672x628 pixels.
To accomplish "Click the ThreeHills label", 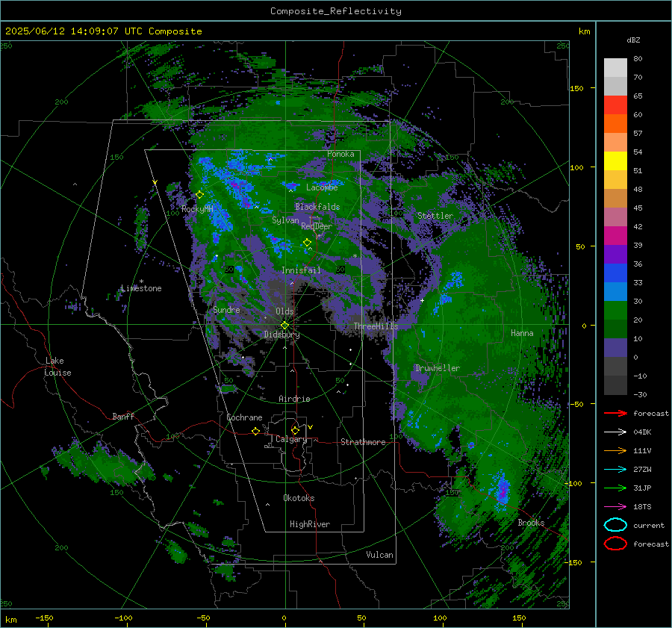I will 376,326.
